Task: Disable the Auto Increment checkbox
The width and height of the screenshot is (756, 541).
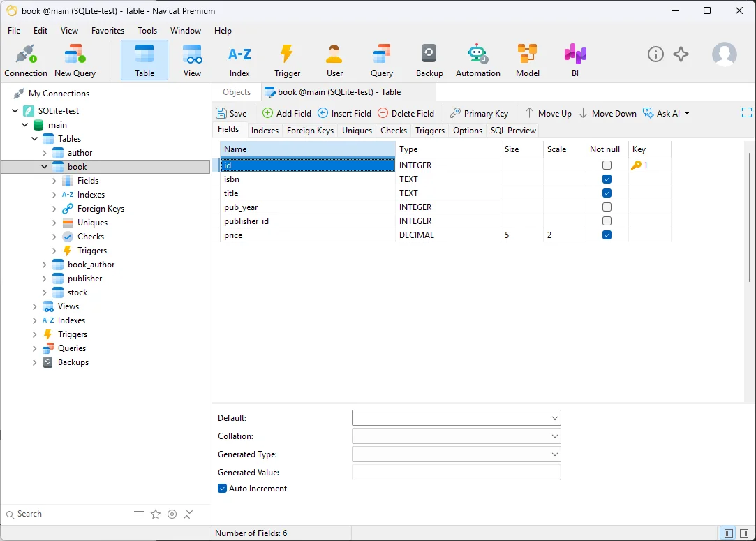Action: click(222, 489)
